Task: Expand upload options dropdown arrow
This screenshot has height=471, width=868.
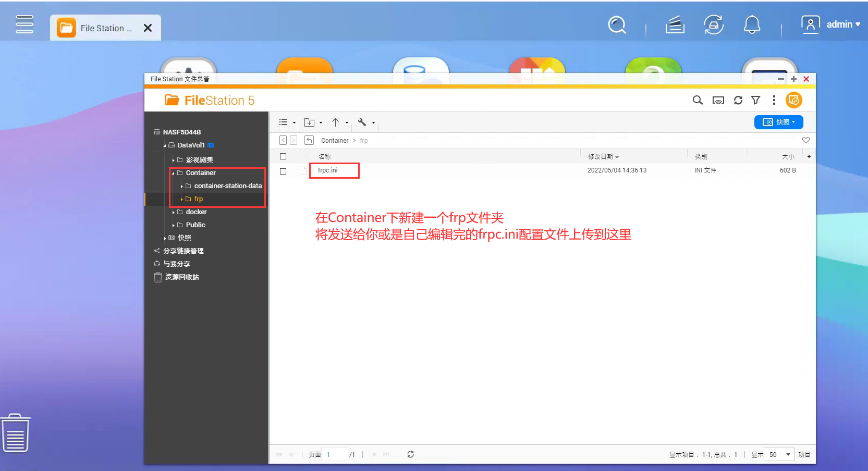Action: pos(347,123)
